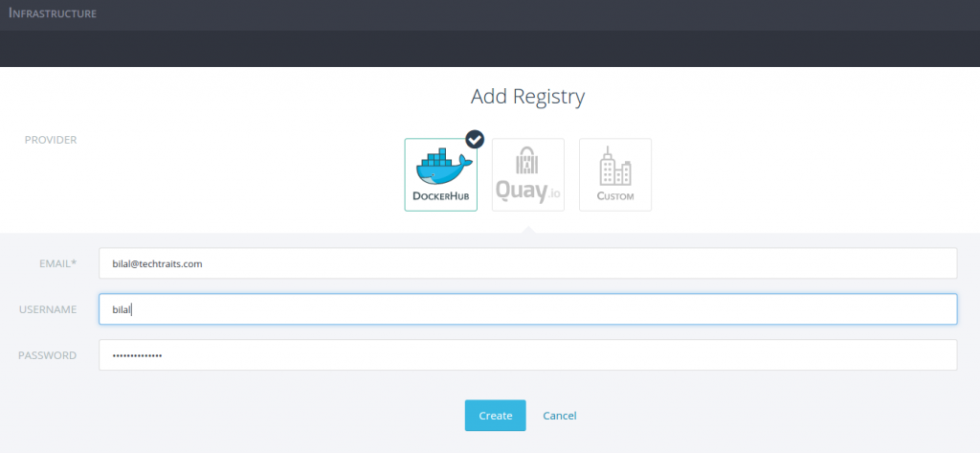The image size is (980, 453).
Task: Choose the Quay.io padlock icon
Action: pos(527,160)
